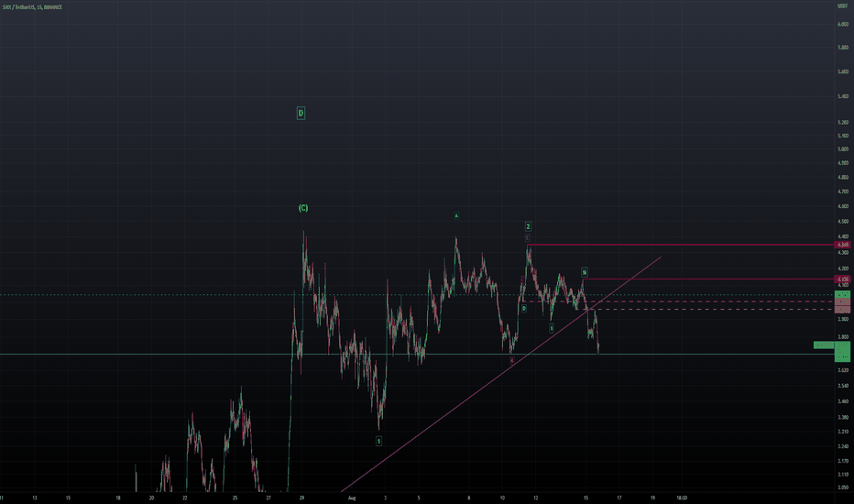Click the lower dark-red price tag near 4.100
The image size is (854, 504).
tap(843, 279)
